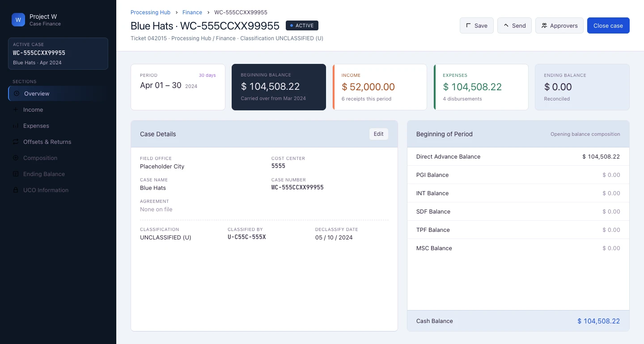644x344 pixels.
Task: Click the Cost Center value 5555
Action: click(x=278, y=166)
